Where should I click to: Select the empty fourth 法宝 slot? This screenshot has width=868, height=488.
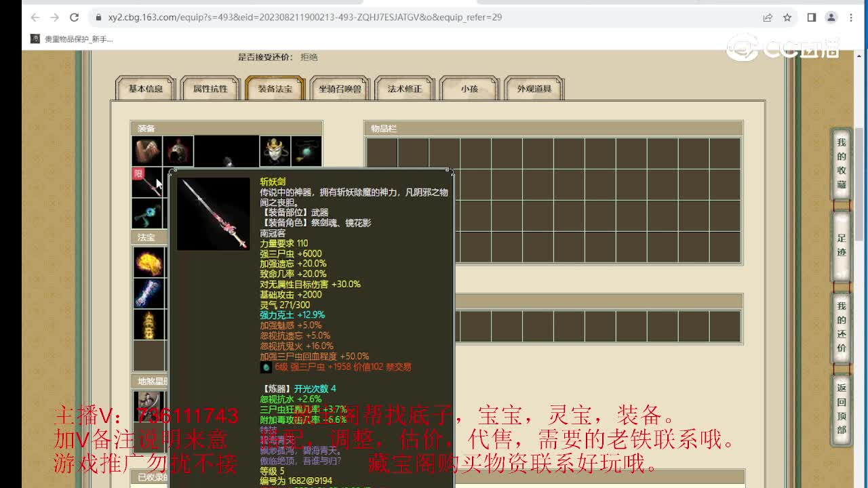point(149,356)
